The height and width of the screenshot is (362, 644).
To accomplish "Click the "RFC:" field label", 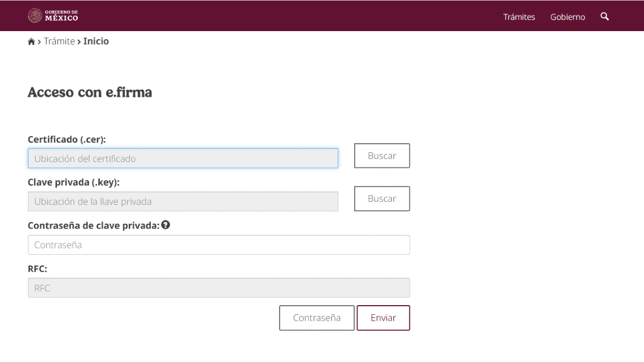I will pos(38,269).
